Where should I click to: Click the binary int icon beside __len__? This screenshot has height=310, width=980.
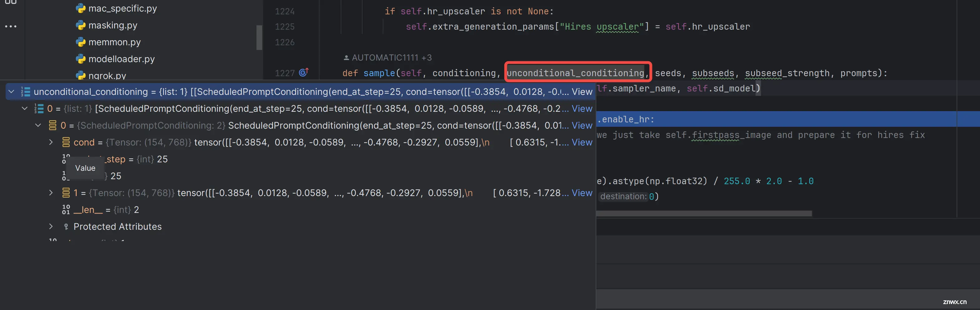66,209
